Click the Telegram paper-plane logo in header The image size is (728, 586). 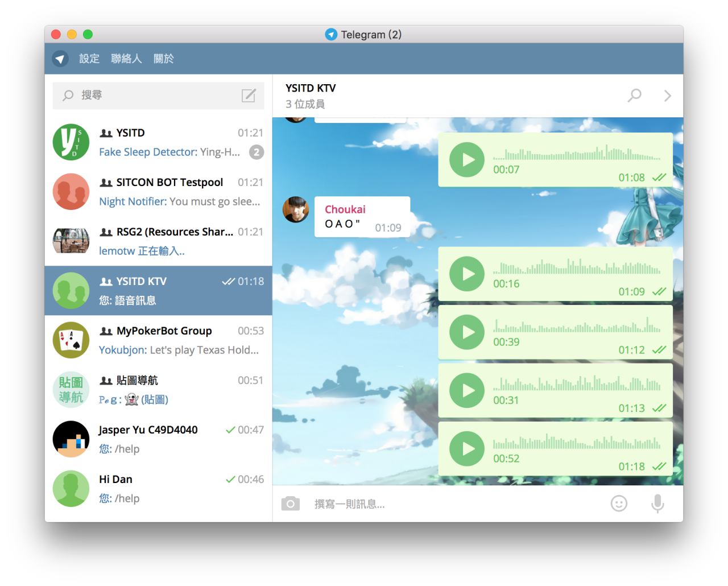pyautogui.click(x=60, y=59)
